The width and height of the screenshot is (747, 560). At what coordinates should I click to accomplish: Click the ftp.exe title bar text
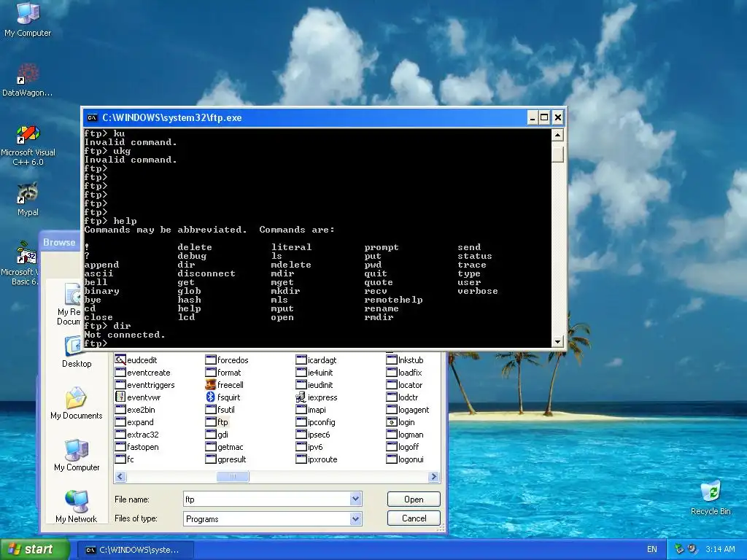point(172,117)
